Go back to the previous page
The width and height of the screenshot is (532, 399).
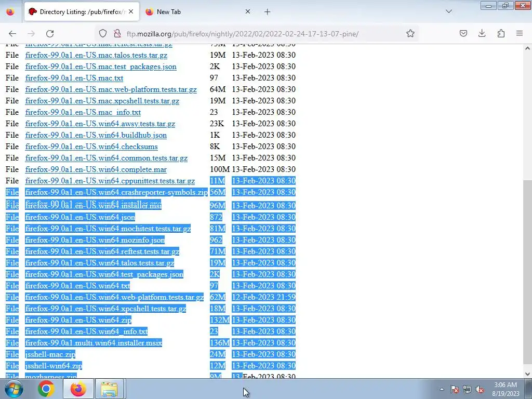[x=12, y=33]
